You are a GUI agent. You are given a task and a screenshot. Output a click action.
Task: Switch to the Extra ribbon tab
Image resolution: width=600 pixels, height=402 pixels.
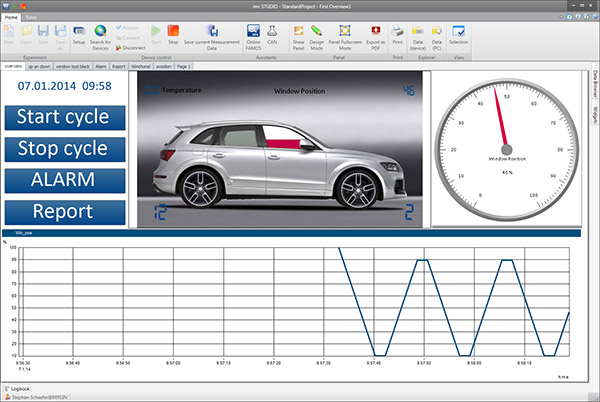point(31,18)
